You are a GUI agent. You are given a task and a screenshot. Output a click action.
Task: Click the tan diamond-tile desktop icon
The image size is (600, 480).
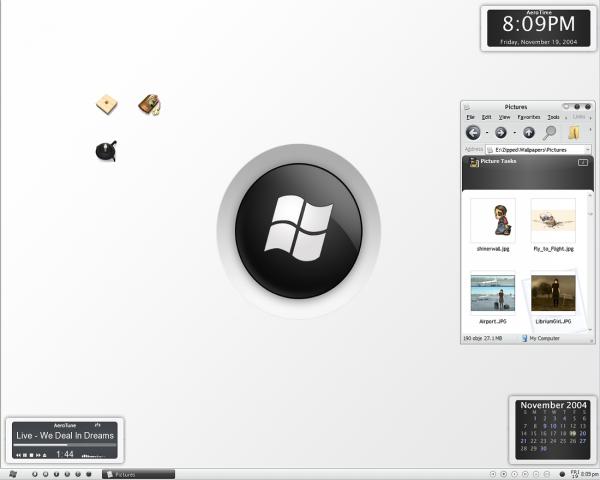106,104
